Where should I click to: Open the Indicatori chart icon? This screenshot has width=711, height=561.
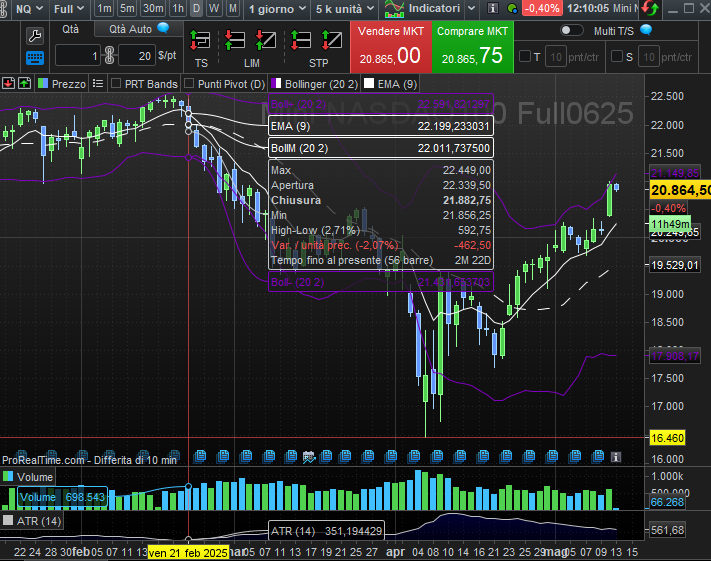pos(395,8)
